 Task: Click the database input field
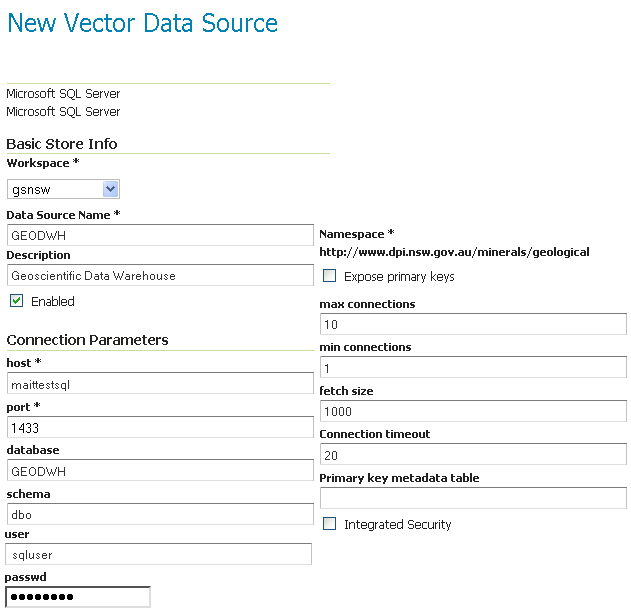pos(160,470)
